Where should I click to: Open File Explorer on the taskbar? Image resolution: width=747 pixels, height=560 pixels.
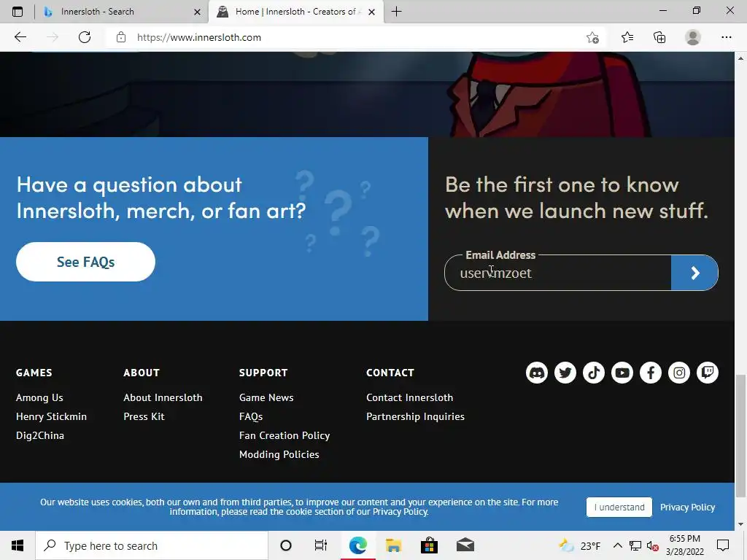393,545
